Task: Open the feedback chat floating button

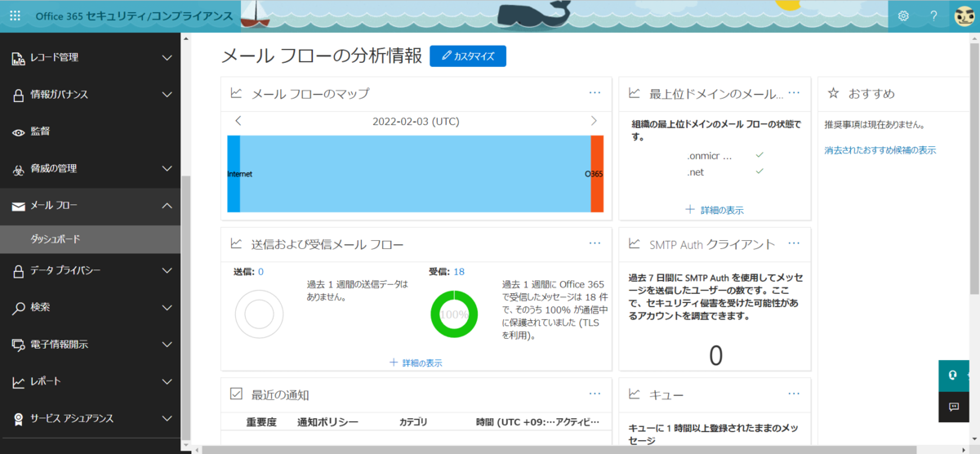Action: (x=952, y=406)
